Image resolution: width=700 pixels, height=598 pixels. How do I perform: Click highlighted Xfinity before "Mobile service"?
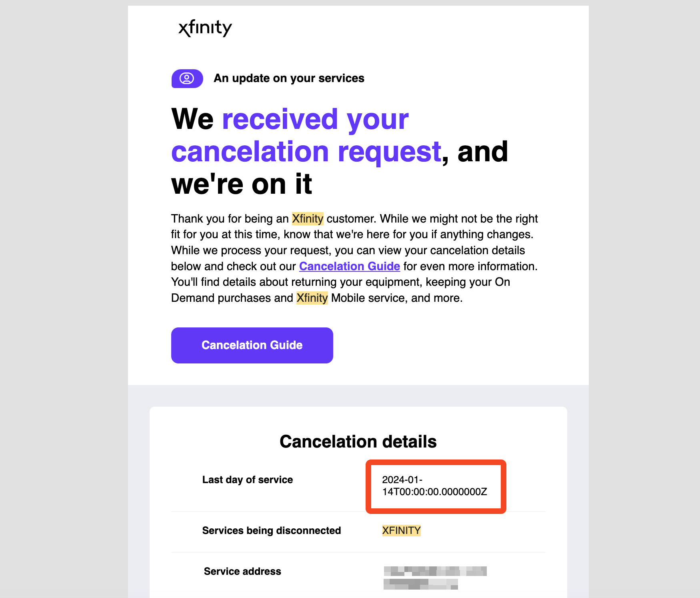(x=312, y=298)
